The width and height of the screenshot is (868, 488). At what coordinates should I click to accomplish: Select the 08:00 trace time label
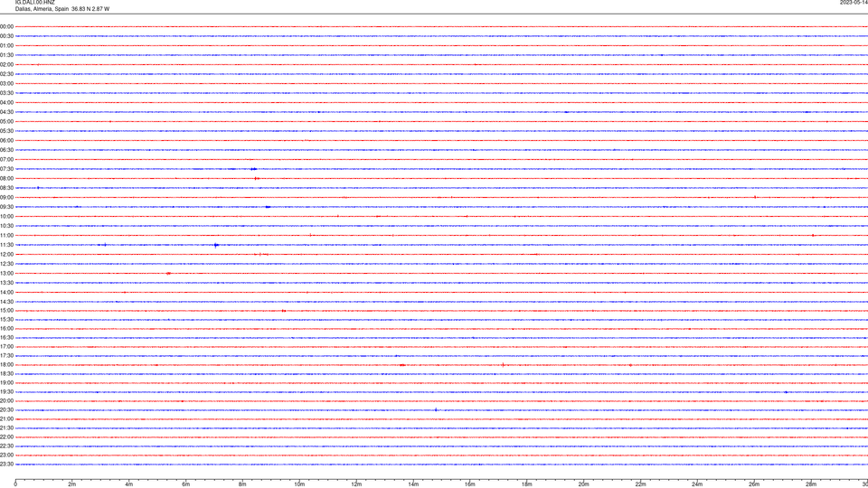click(x=6, y=179)
